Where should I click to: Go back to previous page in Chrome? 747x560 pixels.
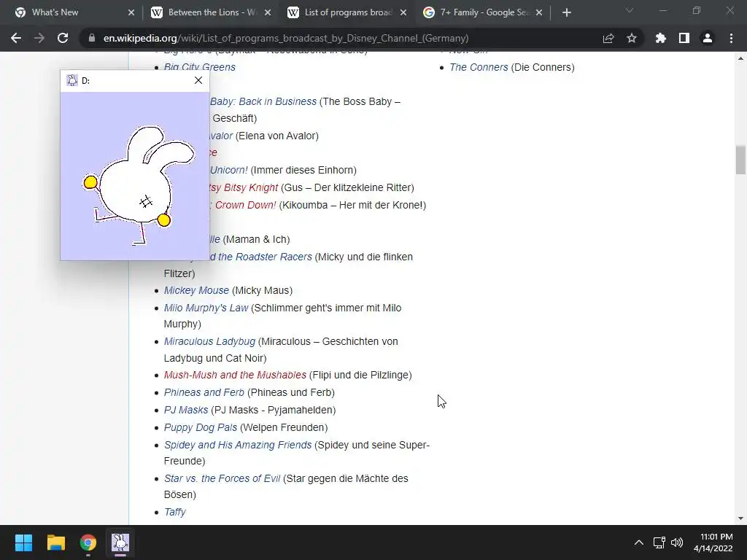click(x=16, y=38)
